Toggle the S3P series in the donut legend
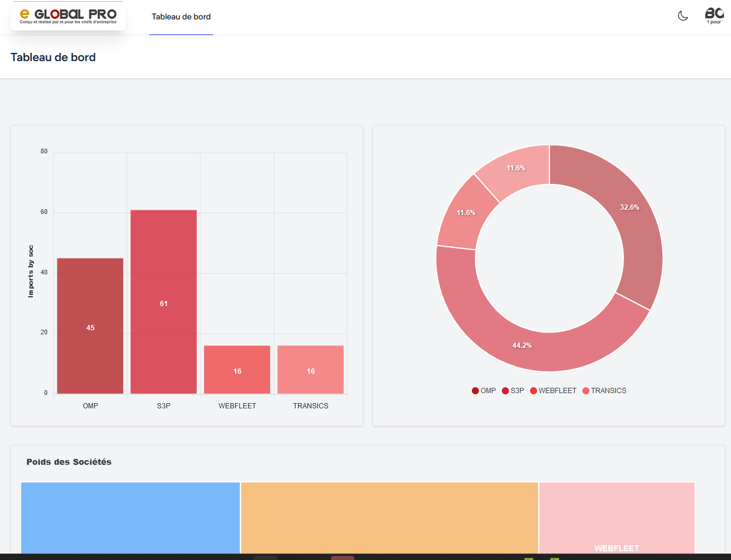The width and height of the screenshot is (731, 560). (513, 391)
